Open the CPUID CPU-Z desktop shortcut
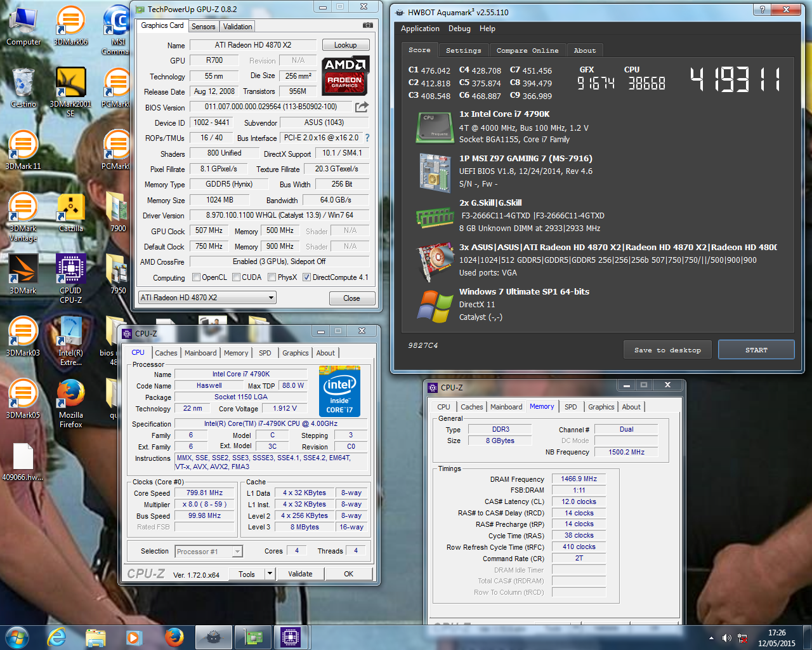812x650 pixels. (70, 279)
